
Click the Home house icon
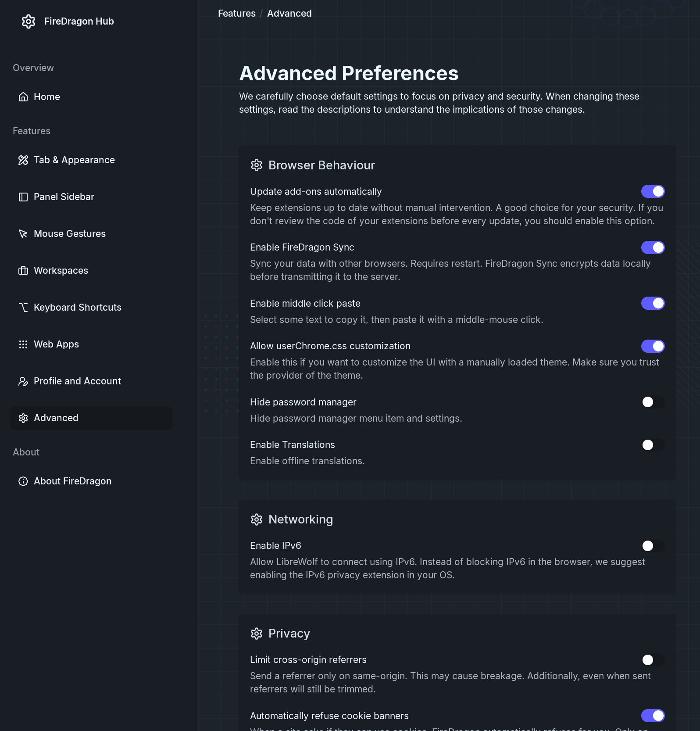coord(23,97)
